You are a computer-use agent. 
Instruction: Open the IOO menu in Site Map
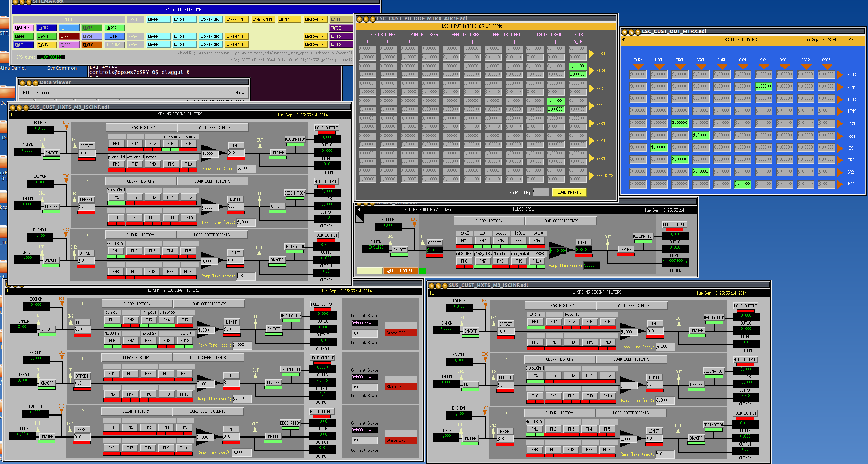tap(341, 20)
